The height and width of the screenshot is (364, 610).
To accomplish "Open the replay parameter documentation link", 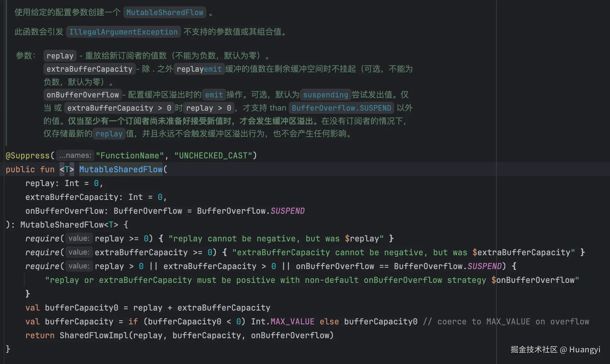I will (59, 56).
